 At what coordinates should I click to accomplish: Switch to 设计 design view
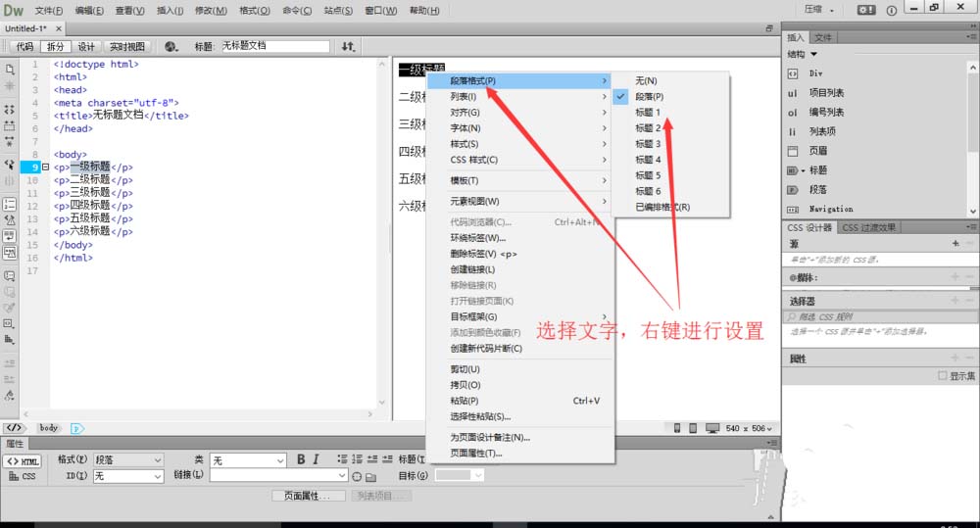pos(85,46)
